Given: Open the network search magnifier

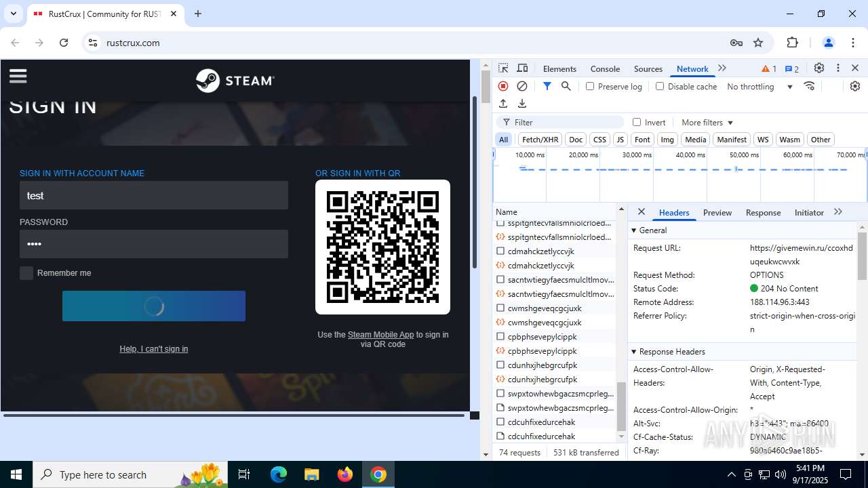Looking at the screenshot, I should point(566,86).
